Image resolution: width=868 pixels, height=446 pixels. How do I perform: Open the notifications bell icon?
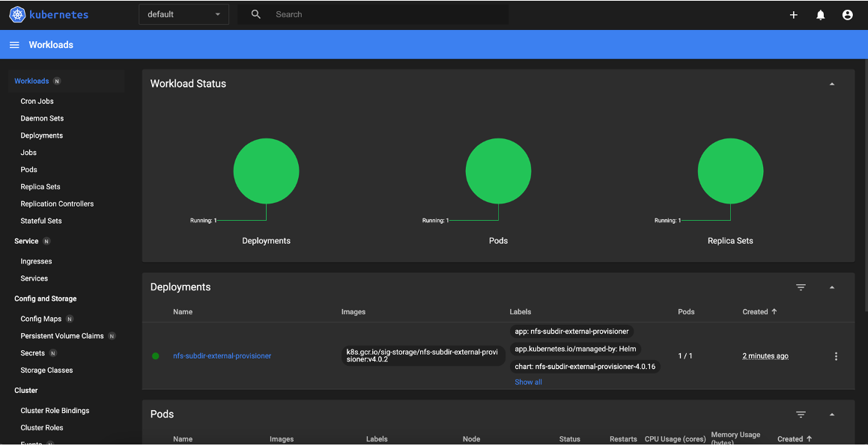coord(820,14)
